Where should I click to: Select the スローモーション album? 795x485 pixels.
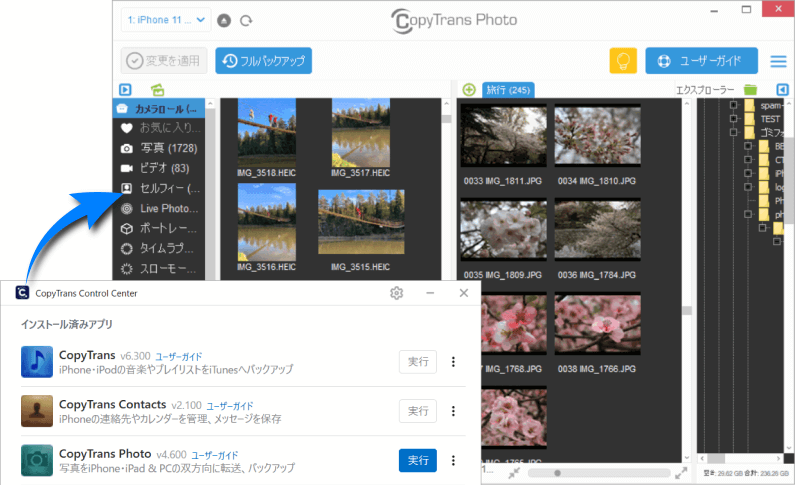[159, 269]
